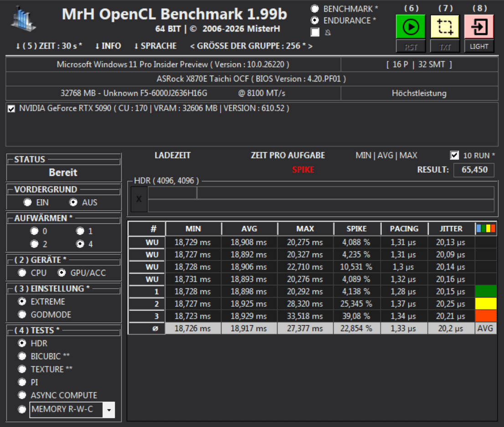Select the BICUBIC test
The image size is (504, 427).
22,356
